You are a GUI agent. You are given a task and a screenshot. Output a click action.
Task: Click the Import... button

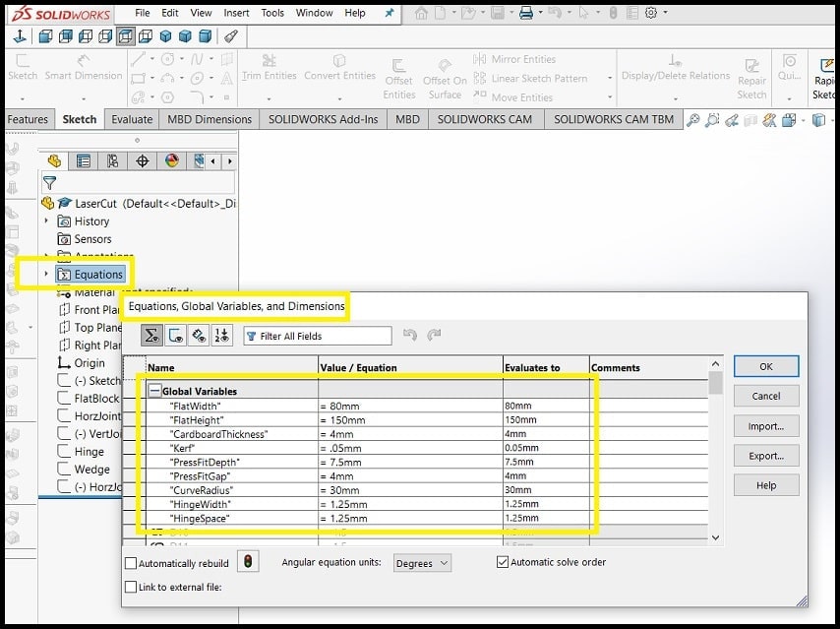point(766,426)
